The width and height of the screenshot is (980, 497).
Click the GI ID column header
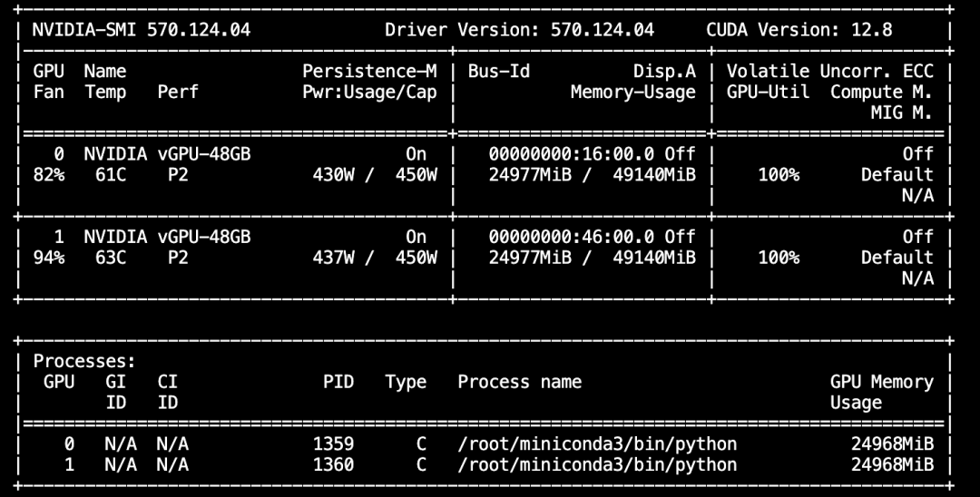coord(115,392)
